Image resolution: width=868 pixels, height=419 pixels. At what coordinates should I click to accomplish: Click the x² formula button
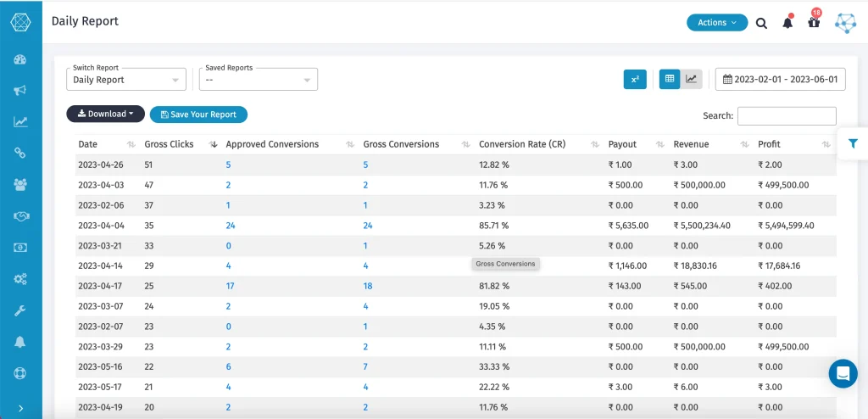coord(635,80)
